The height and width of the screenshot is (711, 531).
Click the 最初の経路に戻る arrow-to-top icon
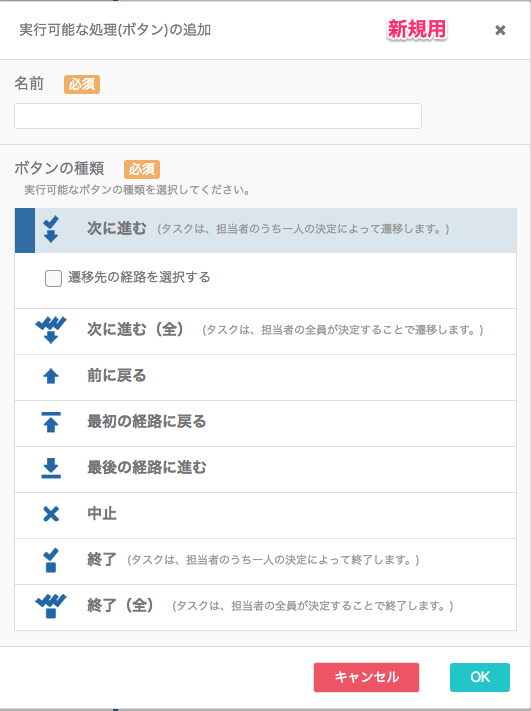(51, 422)
